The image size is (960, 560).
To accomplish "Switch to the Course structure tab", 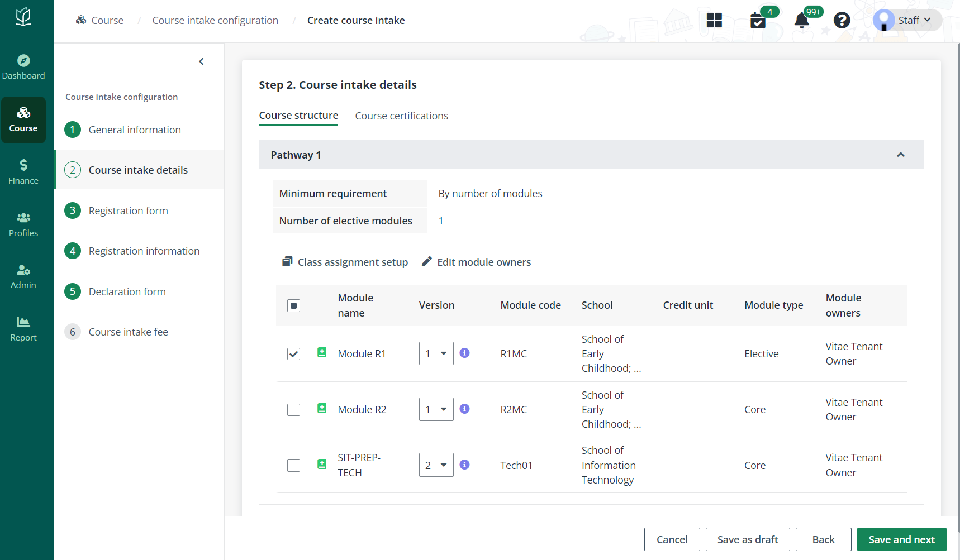I will pyautogui.click(x=298, y=116).
